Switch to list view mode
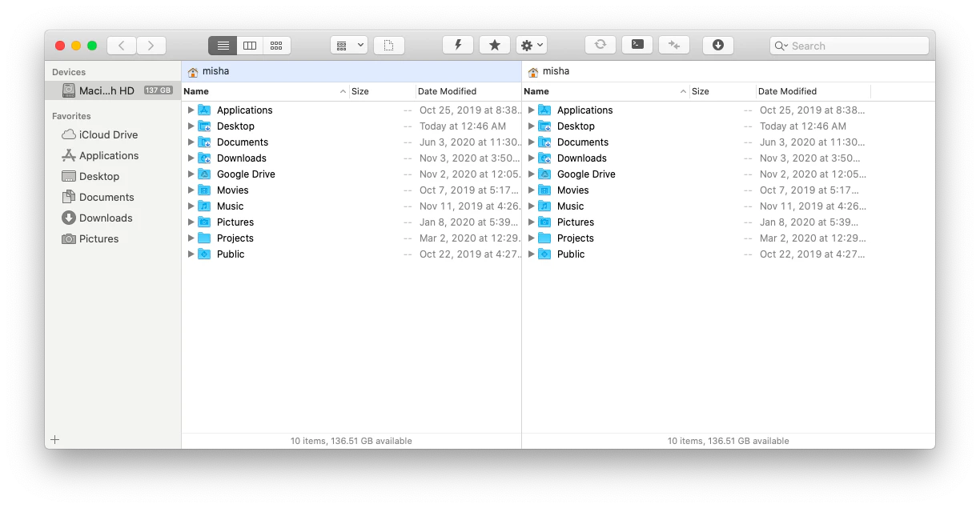The width and height of the screenshot is (980, 508). coord(223,46)
